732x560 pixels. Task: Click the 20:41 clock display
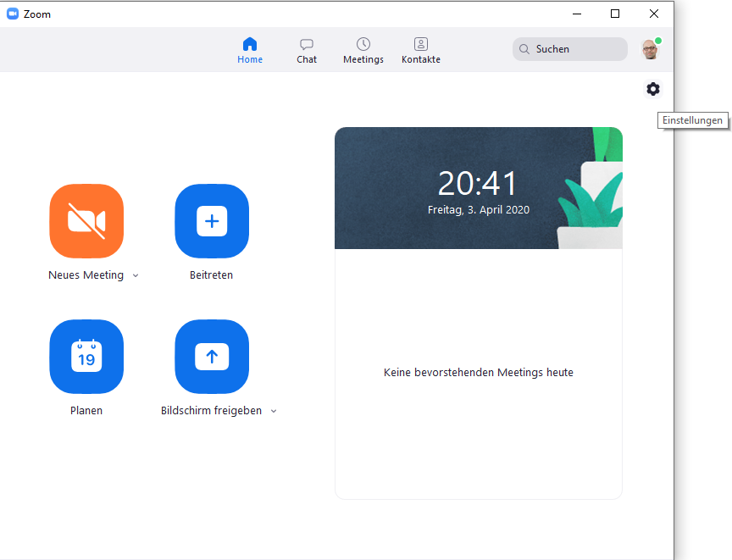(x=478, y=183)
